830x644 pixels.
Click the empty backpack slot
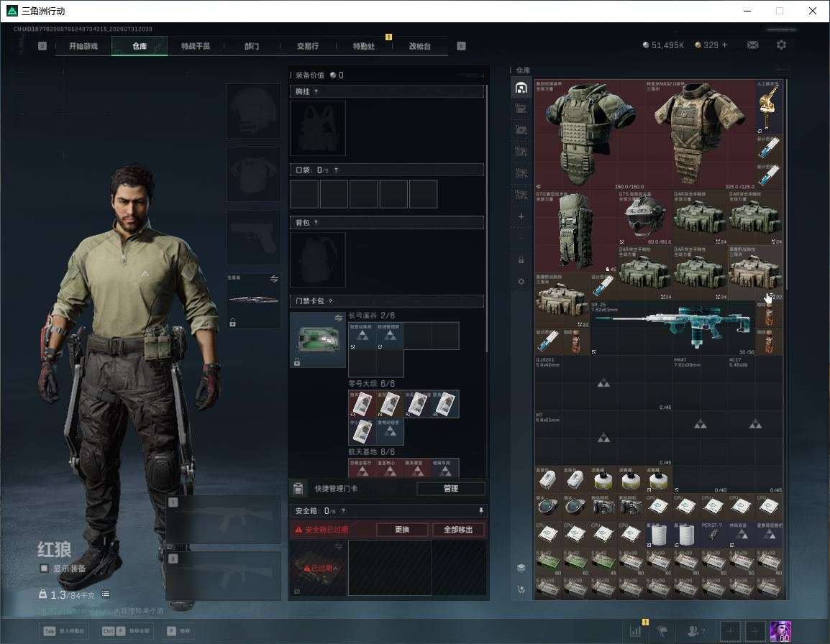318,259
